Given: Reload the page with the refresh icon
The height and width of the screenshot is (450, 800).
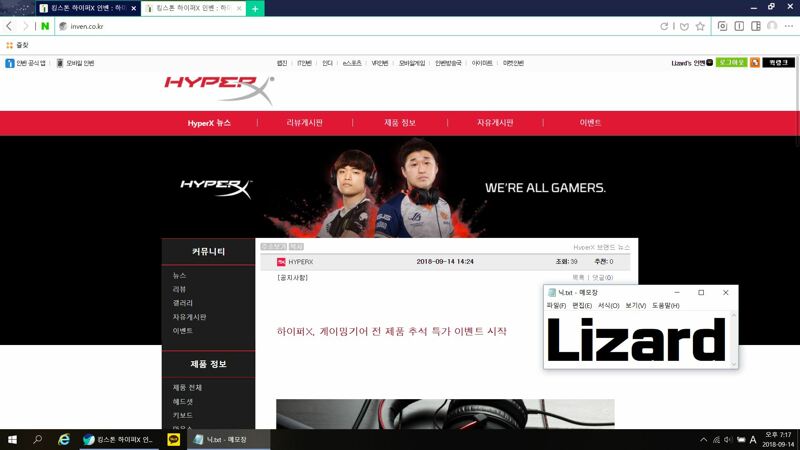Looking at the screenshot, I should (664, 26).
